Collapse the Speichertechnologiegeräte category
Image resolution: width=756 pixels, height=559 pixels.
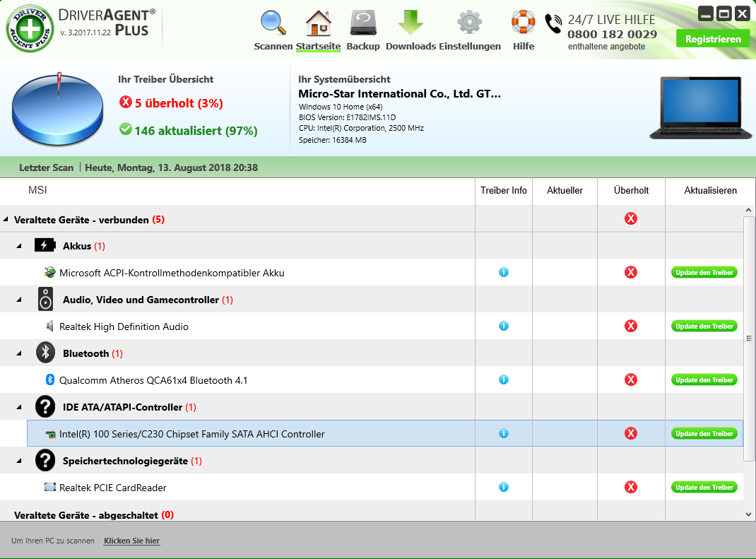pyautogui.click(x=19, y=461)
